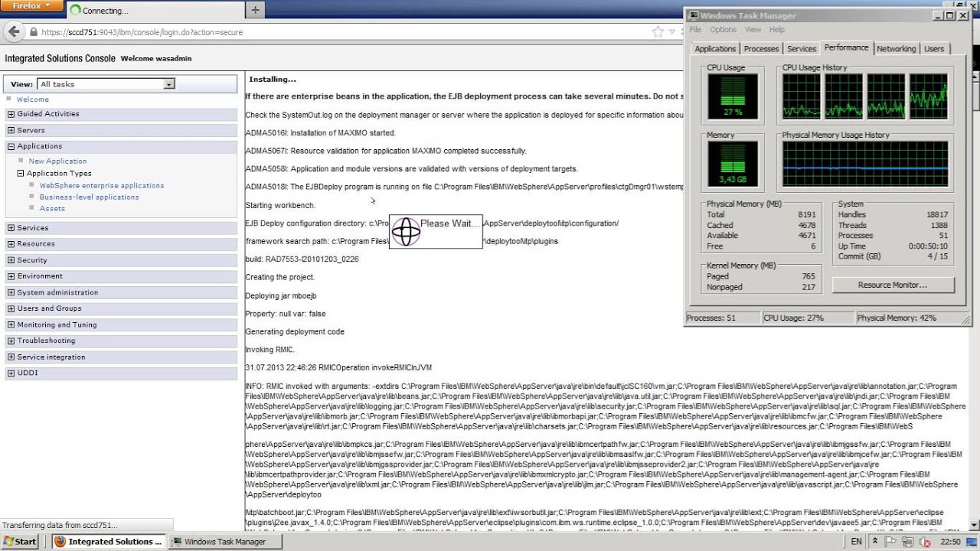Switch to Integrated Solutions taskbar button
Screen dimensions: 980x551
109,542
